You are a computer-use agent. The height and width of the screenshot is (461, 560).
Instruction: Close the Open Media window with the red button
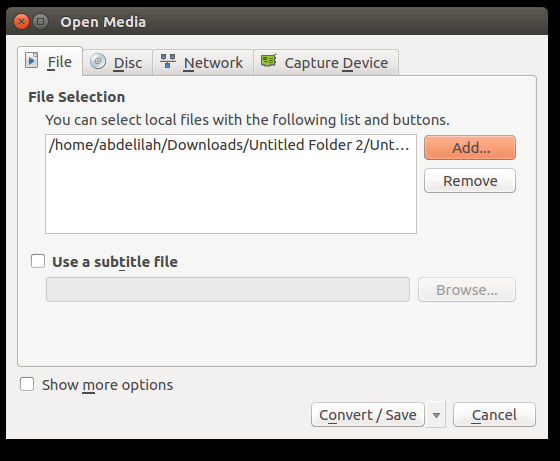(21, 22)
